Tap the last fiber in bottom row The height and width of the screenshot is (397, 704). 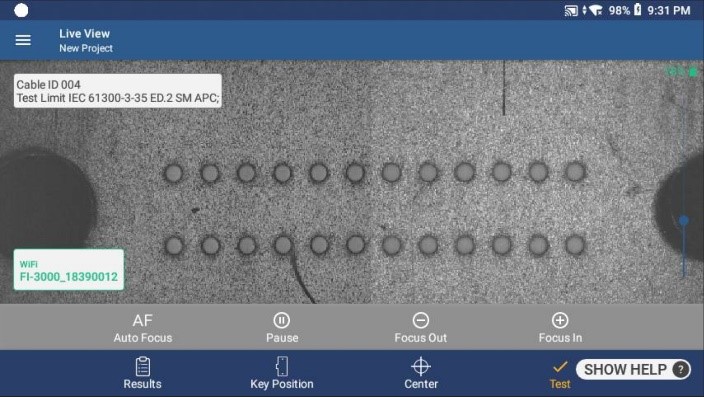tap(575, 245)
